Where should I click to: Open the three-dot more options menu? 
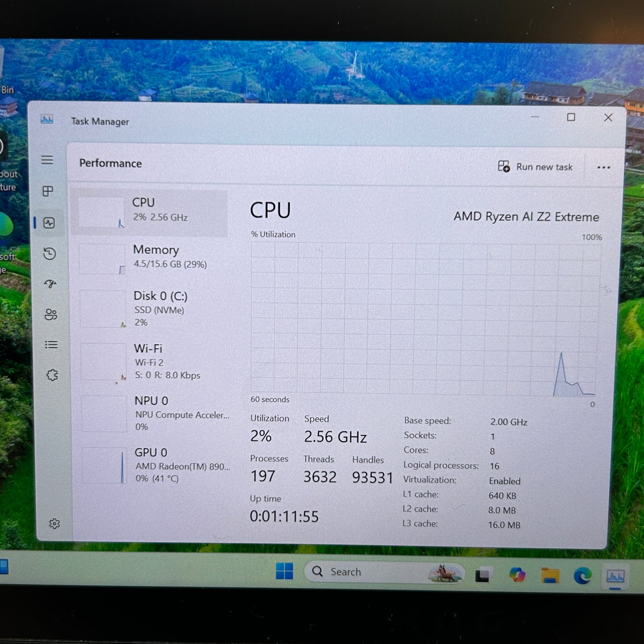(x=603, y=168)
